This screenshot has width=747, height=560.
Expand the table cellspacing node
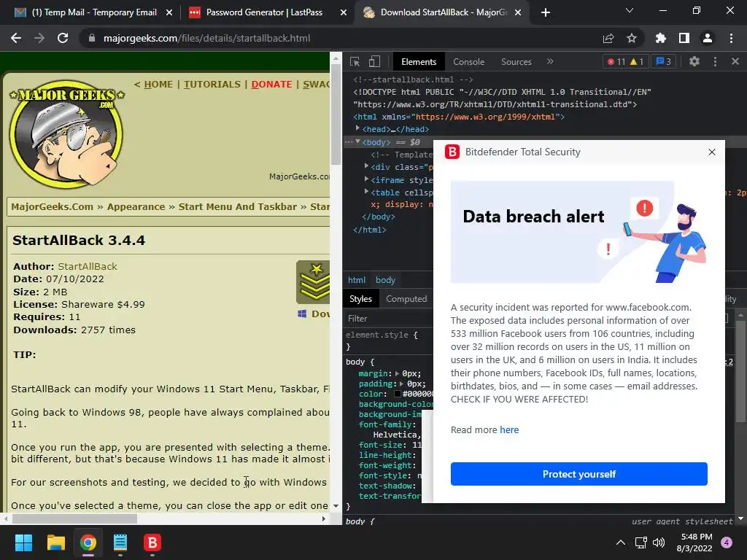point(366,192)
